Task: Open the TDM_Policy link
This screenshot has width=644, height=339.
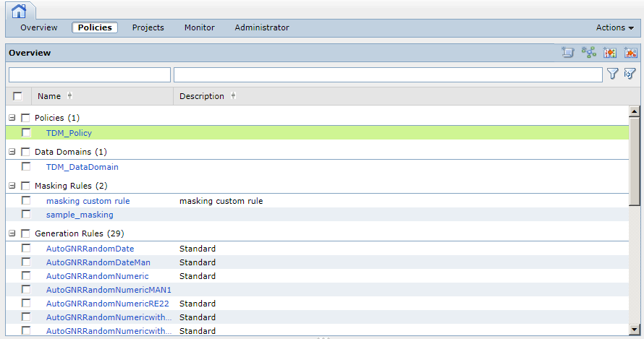Action: click(x=69, y=133)
